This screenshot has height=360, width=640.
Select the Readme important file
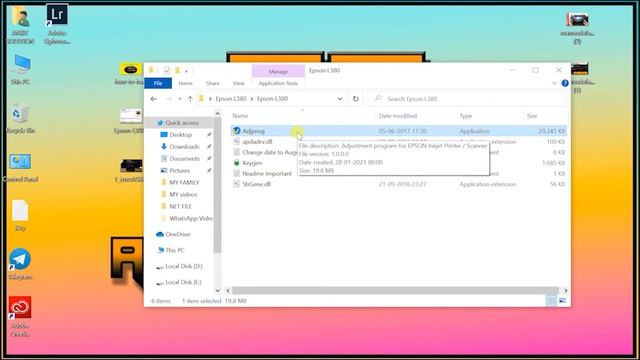(267, 173)
